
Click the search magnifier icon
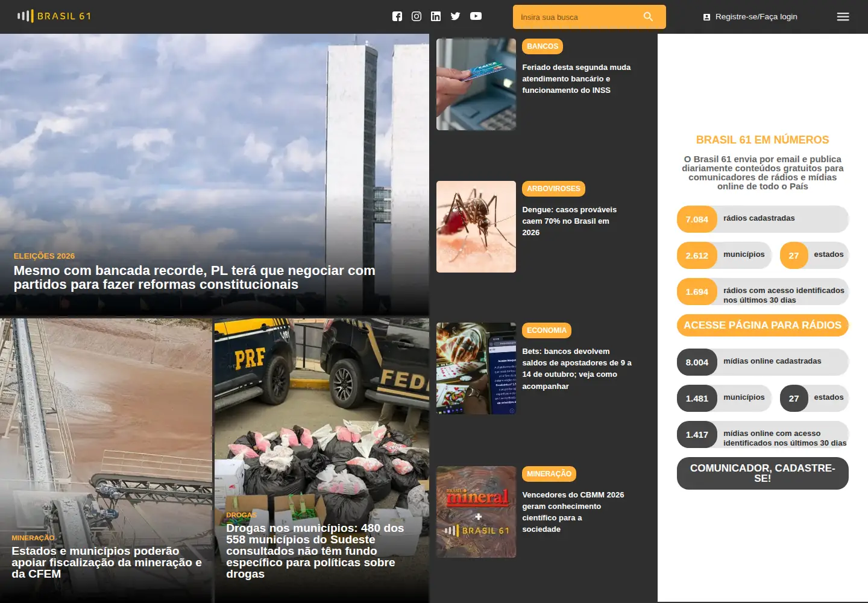click(649, 17)
